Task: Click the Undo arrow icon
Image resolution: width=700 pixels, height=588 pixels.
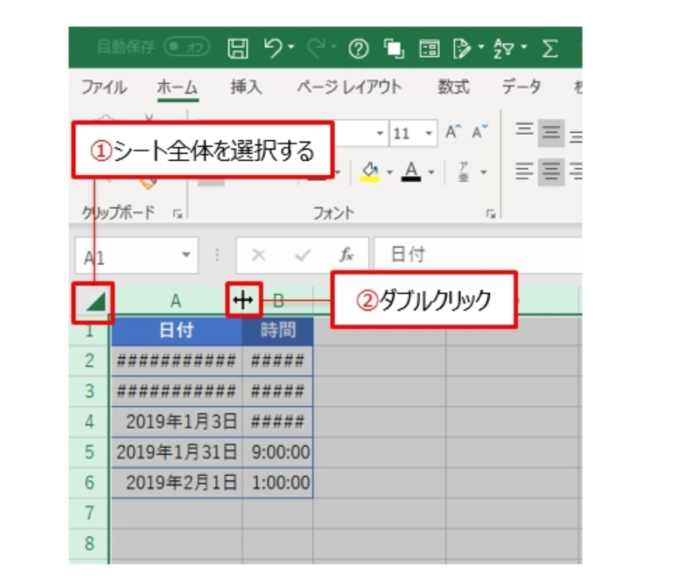Action: click(272, 48)
